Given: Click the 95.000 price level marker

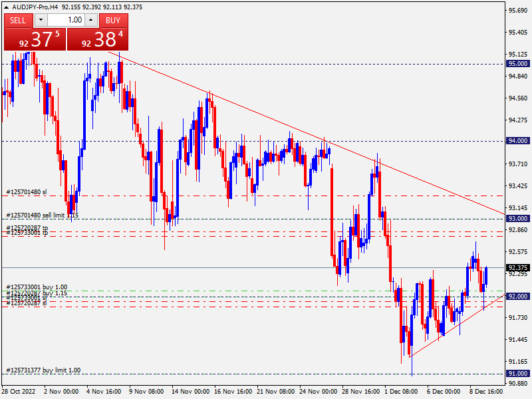Looking at the screenshot, I should [x=517, y=64].
